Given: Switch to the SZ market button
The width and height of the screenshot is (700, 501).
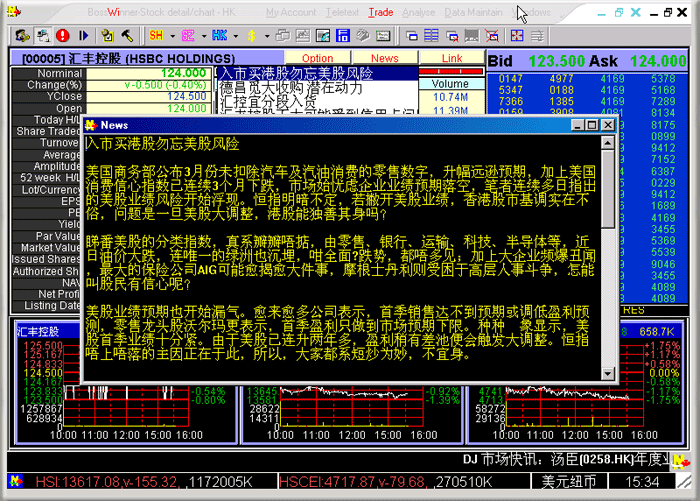Looking at the screenshot, I should (188, 35).
